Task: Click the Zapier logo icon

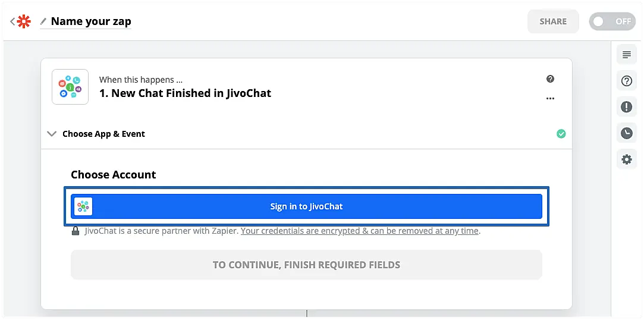Action: pos(24,22)
